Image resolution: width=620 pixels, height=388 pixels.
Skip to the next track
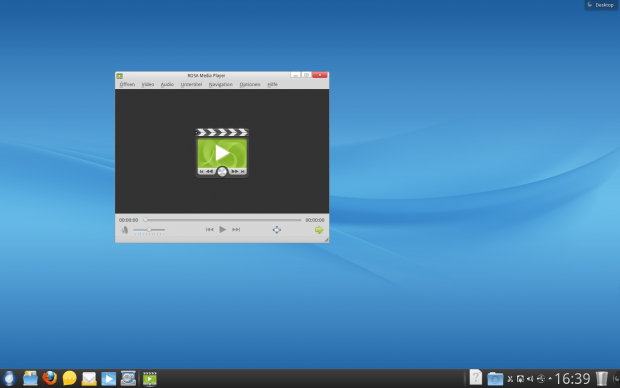pyautogui.click(x=236, y=229)
